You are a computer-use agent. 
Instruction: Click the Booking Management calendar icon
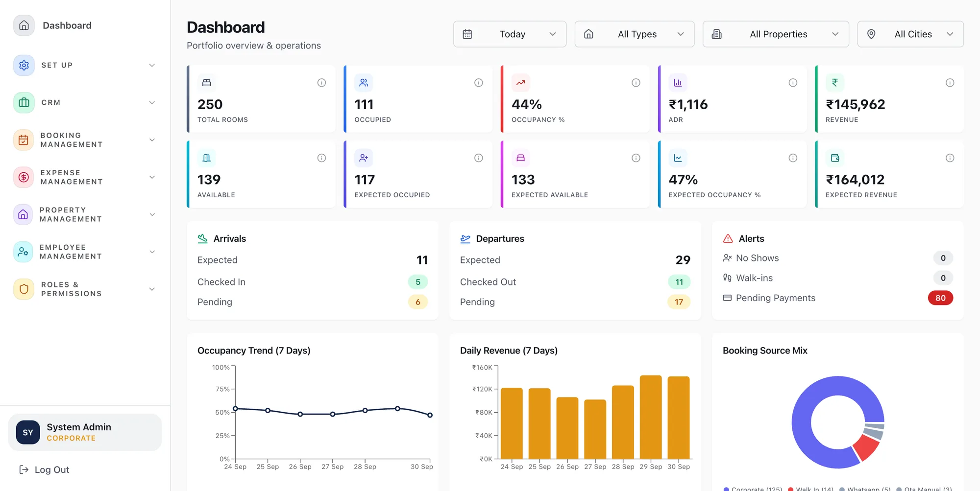coord(24,140)
